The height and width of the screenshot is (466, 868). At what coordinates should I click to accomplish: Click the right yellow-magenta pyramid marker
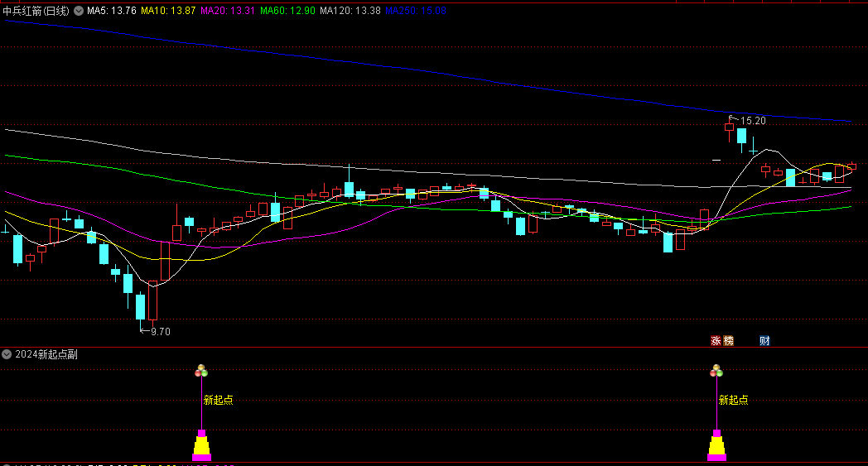tap(717, 445)
